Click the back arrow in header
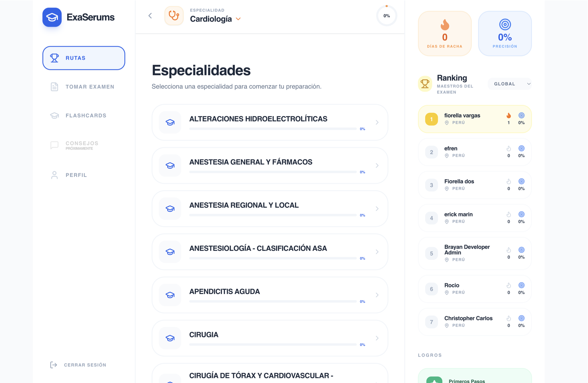The height and width of the screenshot is (383, 588). click(x=150, y=16)
